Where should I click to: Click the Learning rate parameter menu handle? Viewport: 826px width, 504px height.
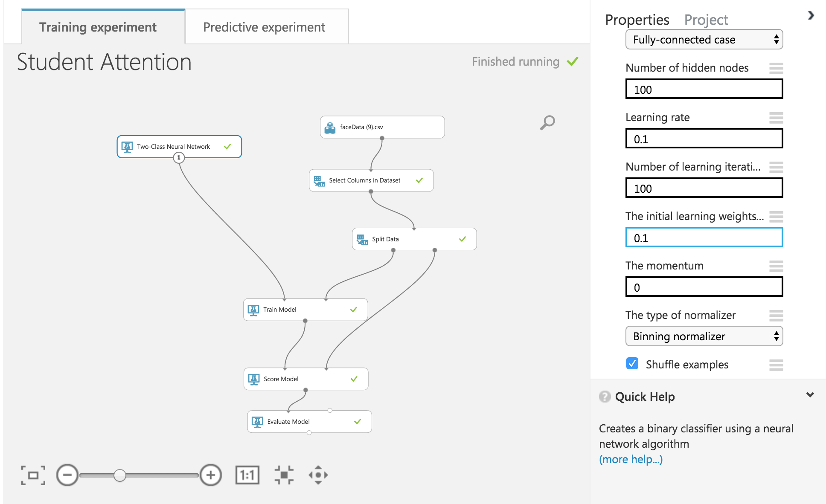776,118
